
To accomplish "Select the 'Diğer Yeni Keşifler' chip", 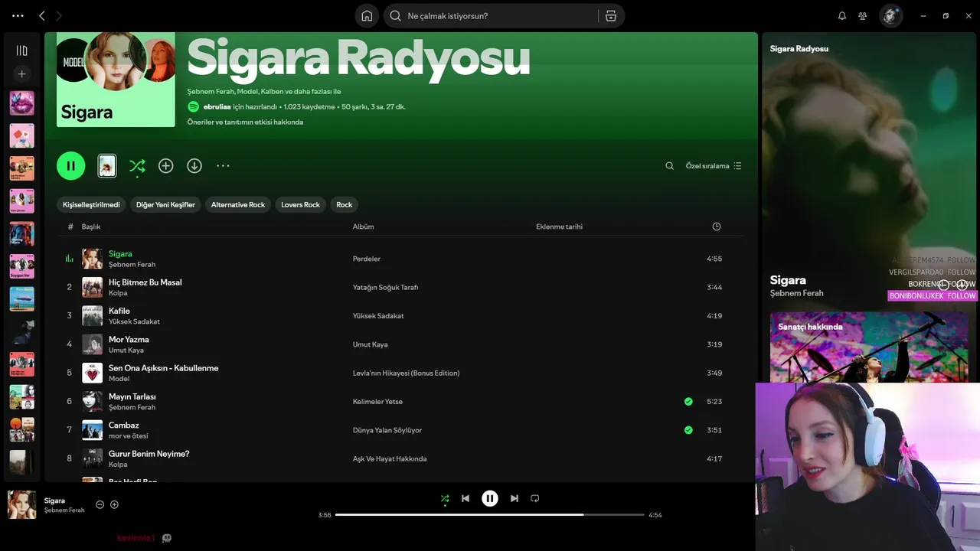I will (x=165, y=204).
